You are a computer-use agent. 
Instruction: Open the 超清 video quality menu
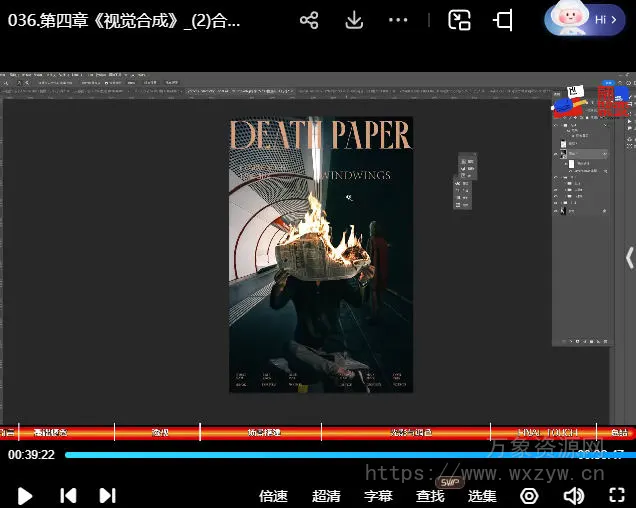tap(326, 495)
